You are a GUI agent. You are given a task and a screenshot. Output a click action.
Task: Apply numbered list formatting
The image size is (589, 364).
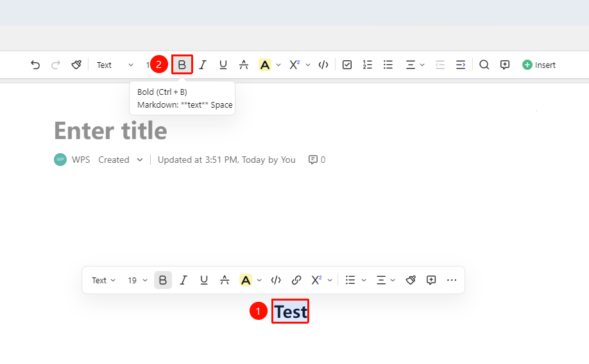(x=368, y=65)
